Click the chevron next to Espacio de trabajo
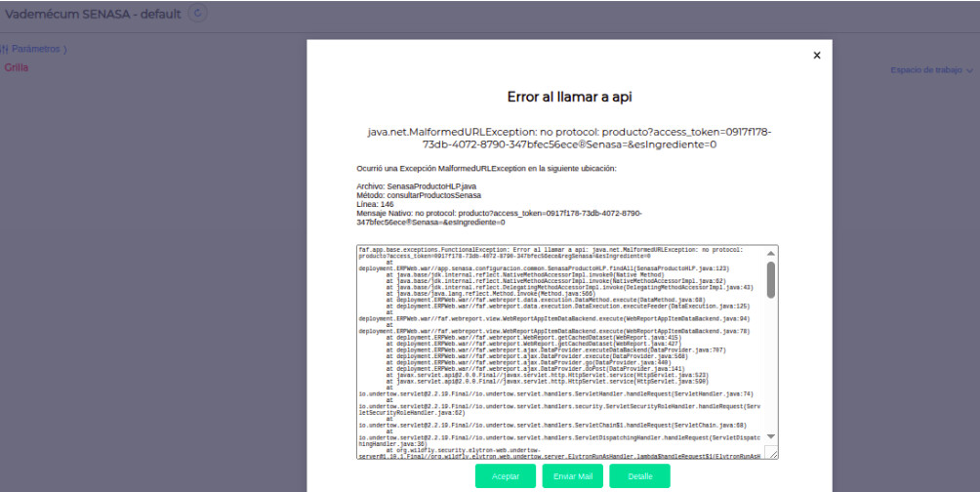Screen dimensions: 980x492 [x=969, y=70]
